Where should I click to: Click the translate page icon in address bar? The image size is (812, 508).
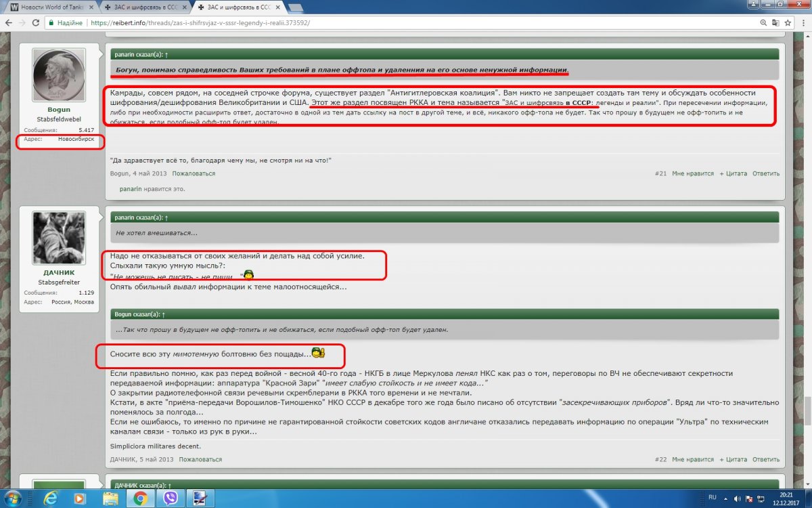777,22
